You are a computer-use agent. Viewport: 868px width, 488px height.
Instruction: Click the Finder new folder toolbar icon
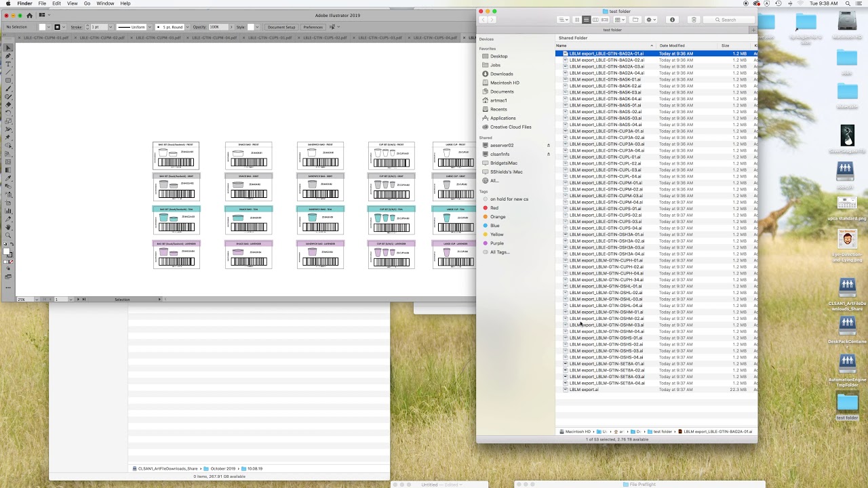(x=635, y=20)
